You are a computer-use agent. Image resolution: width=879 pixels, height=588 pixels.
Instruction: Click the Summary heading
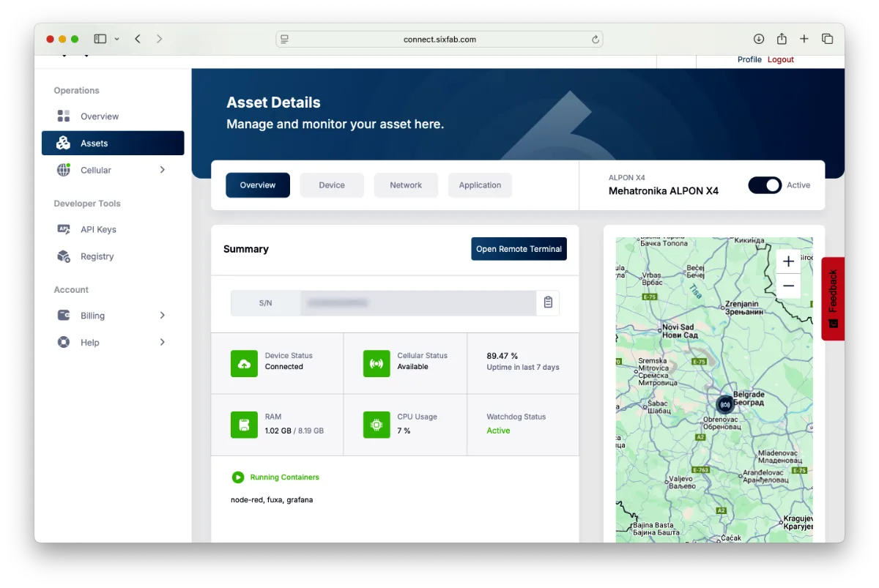[x=246, y=249]
